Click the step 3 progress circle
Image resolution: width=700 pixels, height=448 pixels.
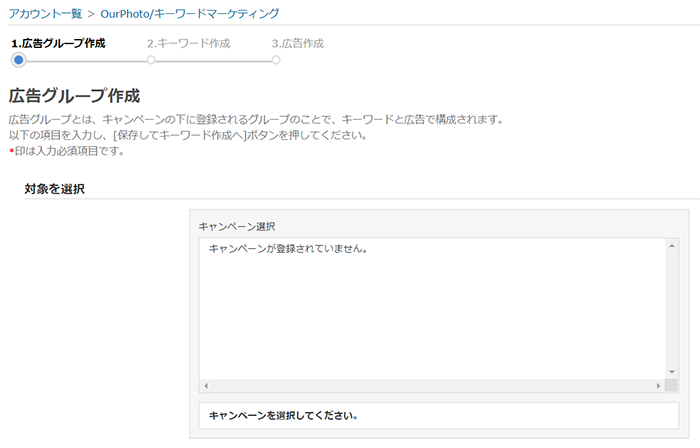(x=276, y=60)
